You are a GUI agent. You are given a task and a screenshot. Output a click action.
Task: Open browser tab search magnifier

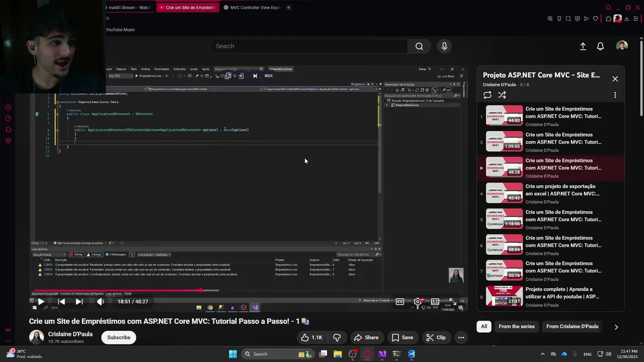click(x=608, y=8)
